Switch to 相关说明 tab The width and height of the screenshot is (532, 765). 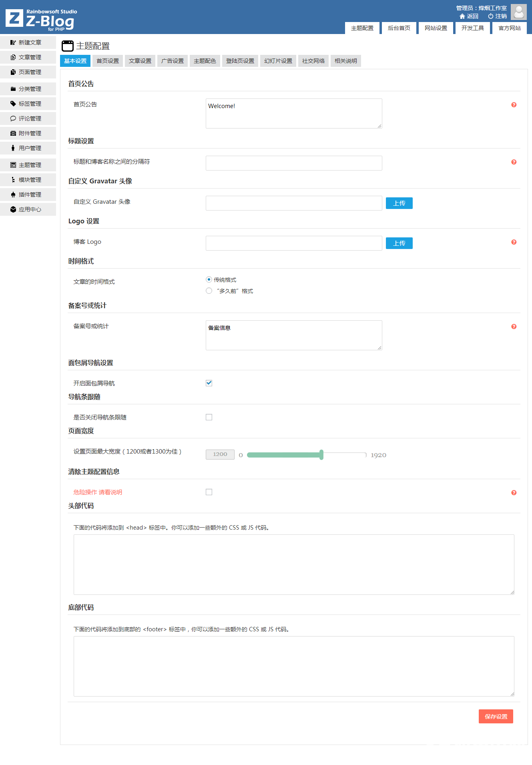346,61
